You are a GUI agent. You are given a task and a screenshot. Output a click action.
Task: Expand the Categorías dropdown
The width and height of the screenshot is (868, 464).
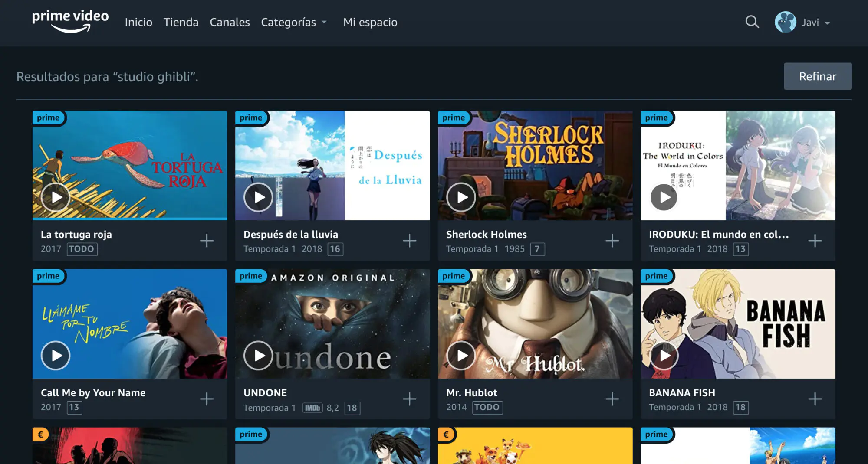click(x=294, y=22)
